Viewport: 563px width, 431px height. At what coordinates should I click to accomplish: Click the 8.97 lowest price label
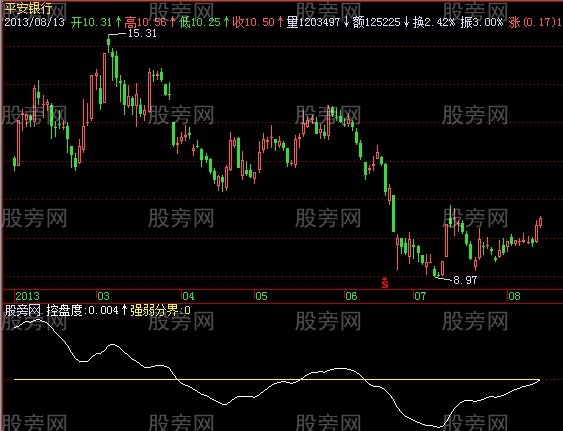click(465, 280)
